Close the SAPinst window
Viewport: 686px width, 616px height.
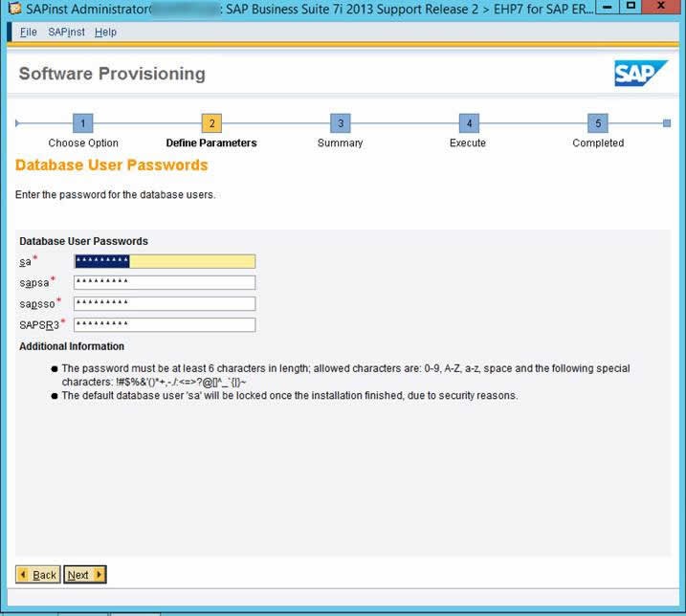(x=661, y=7)
